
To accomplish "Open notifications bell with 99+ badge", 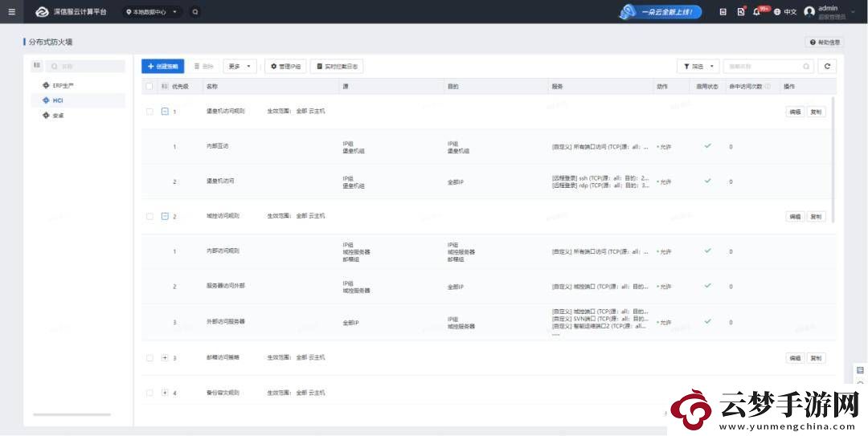I will coord(757,11).
